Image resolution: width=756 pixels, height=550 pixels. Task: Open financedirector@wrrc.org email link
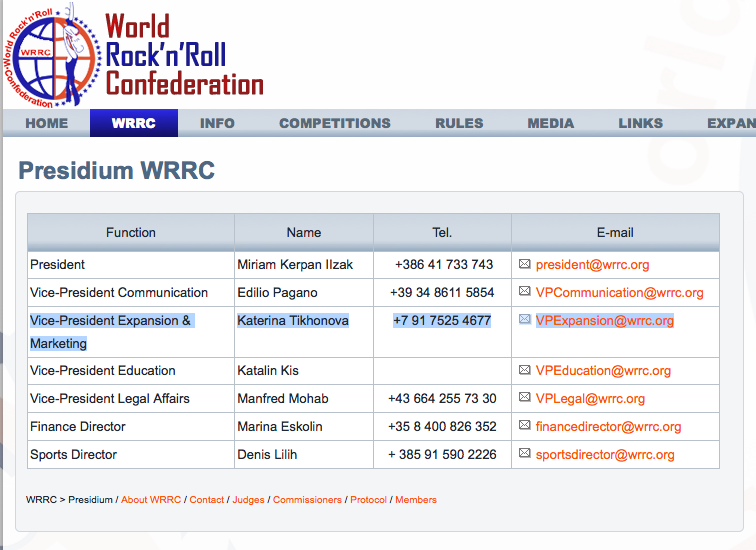[x=608, y=427]
